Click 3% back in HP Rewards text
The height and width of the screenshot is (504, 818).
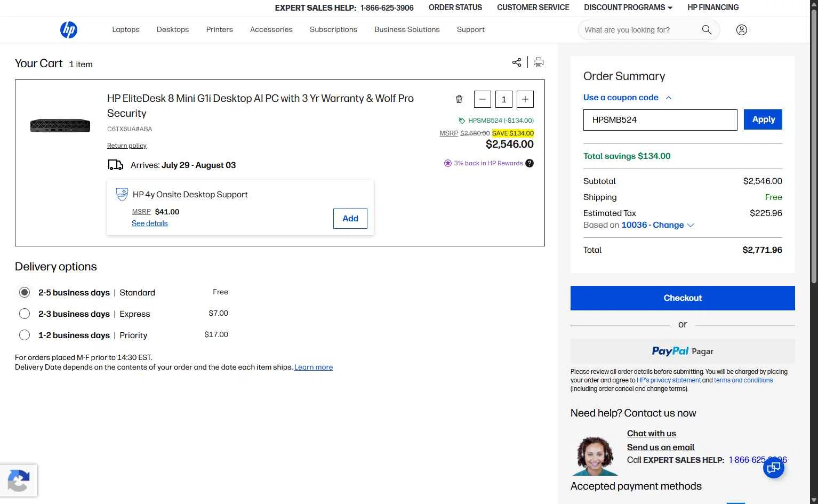click(488, 163)
